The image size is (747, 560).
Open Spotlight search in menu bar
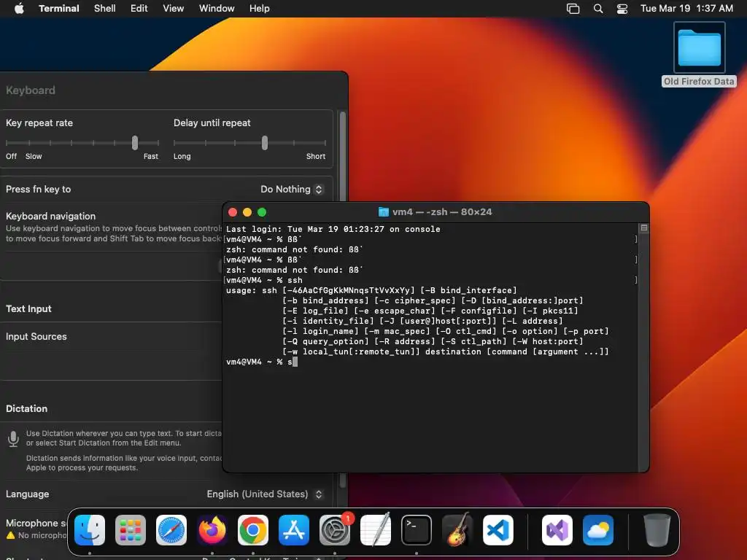point(598,8)
